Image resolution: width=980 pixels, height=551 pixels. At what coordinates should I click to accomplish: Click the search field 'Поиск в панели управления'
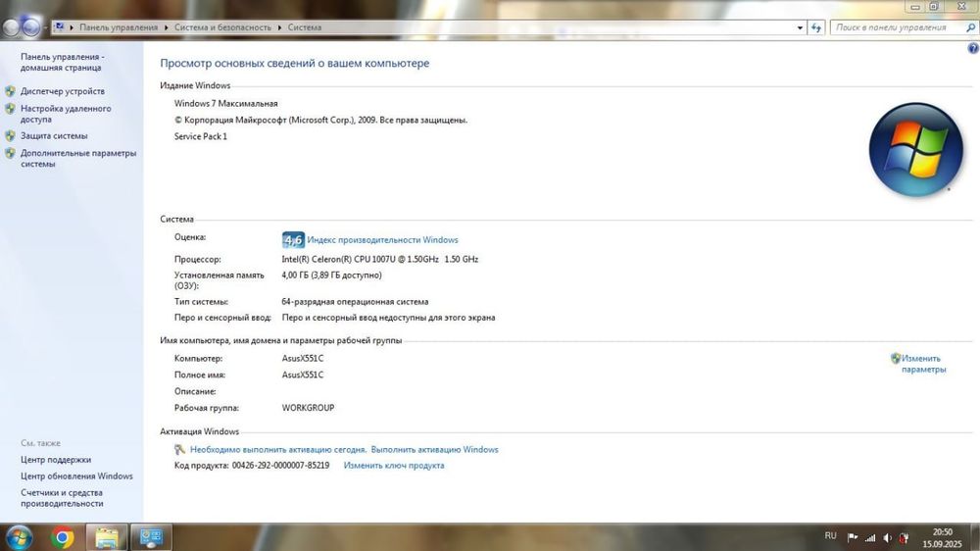(x=897, y=27)
